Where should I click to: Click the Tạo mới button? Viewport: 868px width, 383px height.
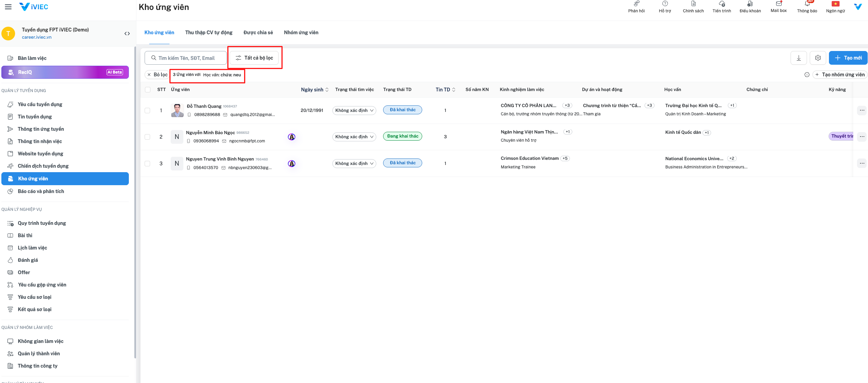pyautogui.click(x=848, y=58)
